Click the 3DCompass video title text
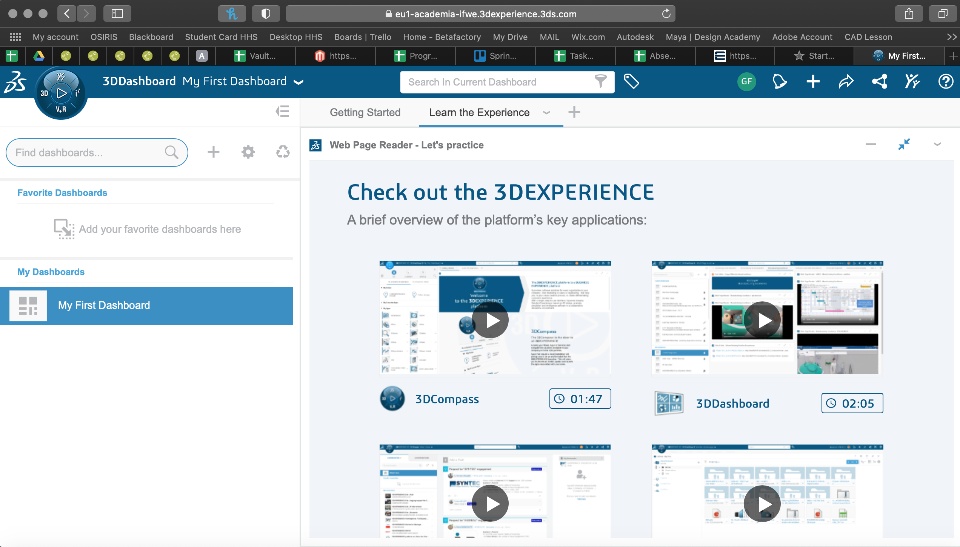960x547 pixels. click(x=447, y=399)
